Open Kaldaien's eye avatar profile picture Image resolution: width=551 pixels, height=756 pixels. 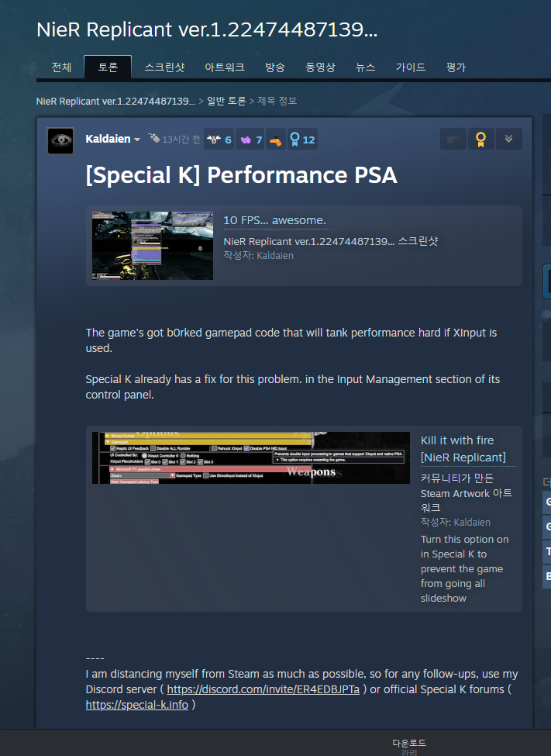60,141
